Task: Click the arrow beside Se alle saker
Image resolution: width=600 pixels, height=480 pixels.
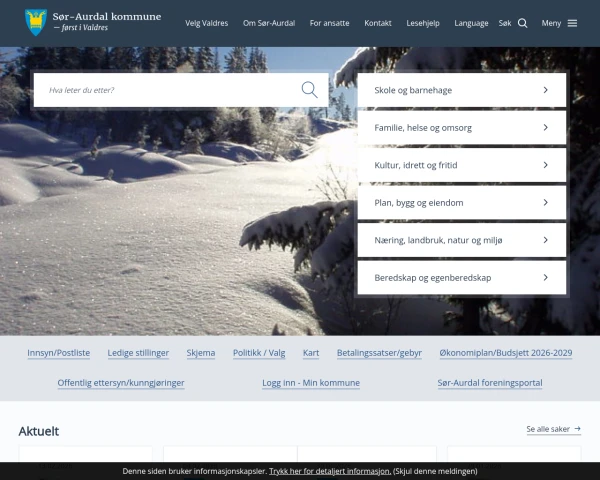Action: click(578, 429)
